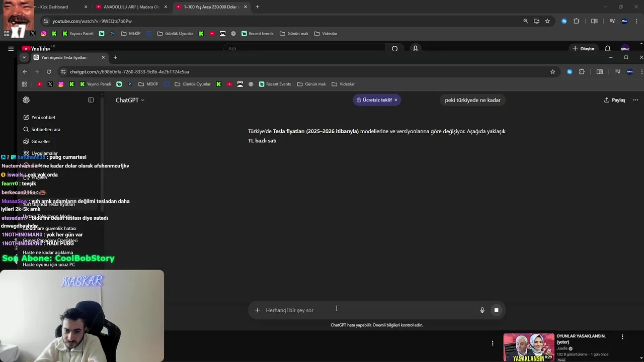644x362 pixels.
Task: Select the 1-100 Yaş Arası 250.000 Dolar tab
Action: (210, 7)
